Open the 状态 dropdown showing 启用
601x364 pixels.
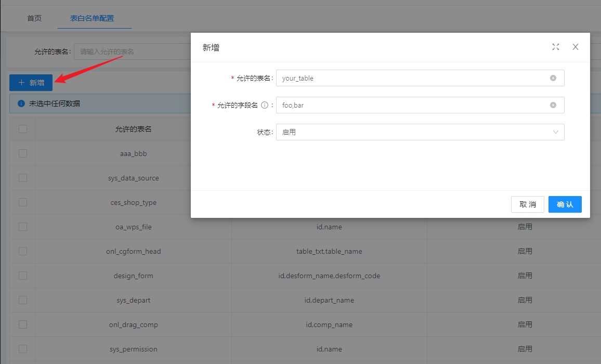click(x=420, y=132)
